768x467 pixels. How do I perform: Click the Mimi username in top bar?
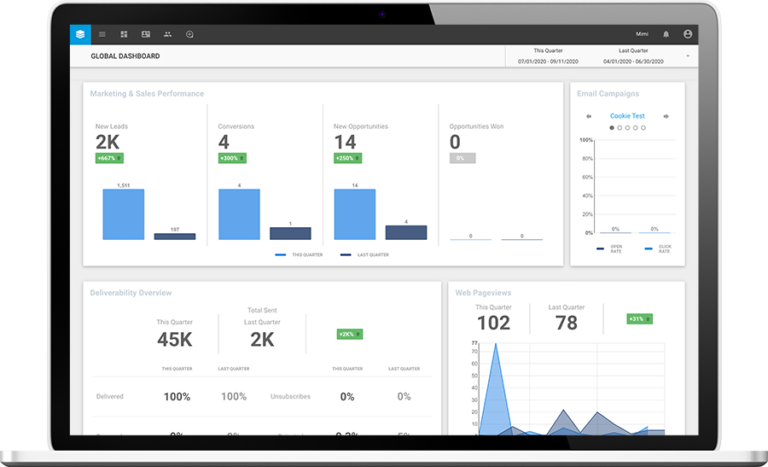click(x=641, y=34)
